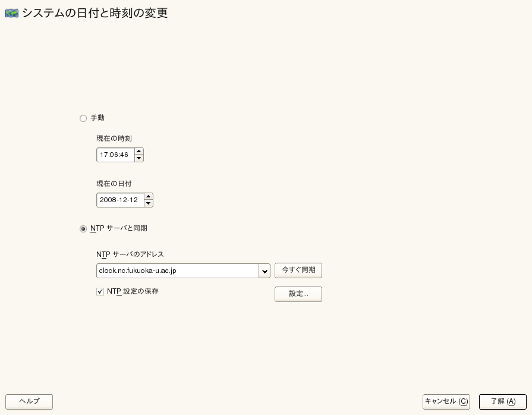Select NTP サーバと同期 radio button
The height and width of the screenshot is (415, 532).
pos(83,229)
